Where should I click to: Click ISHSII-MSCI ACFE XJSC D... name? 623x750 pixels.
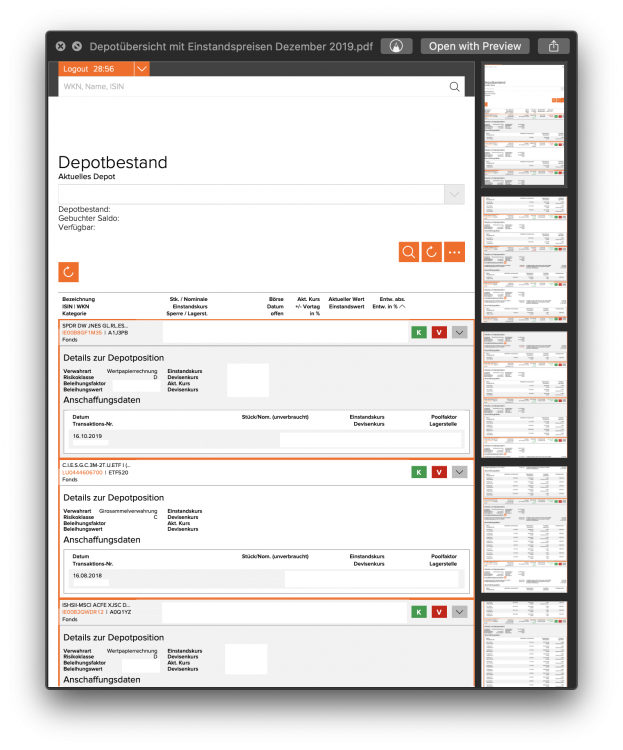tap(96, 605)
